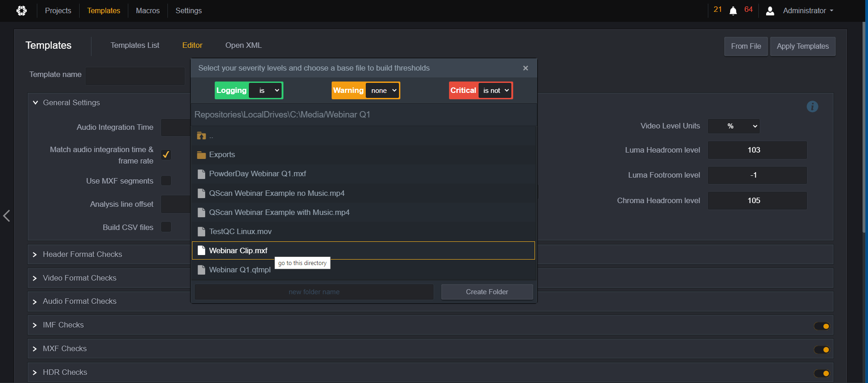Click the new folder name field
Screen dimensions: 868x383
click(x=314, y=292)
